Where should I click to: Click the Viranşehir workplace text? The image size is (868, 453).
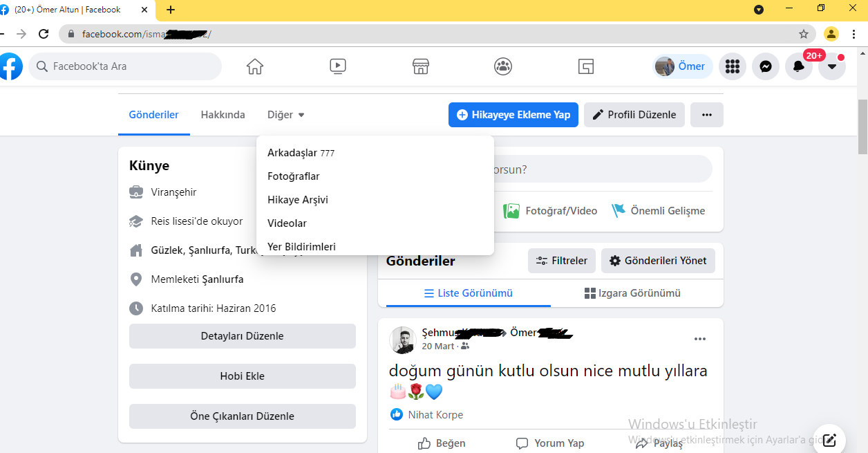click(174, 192)
